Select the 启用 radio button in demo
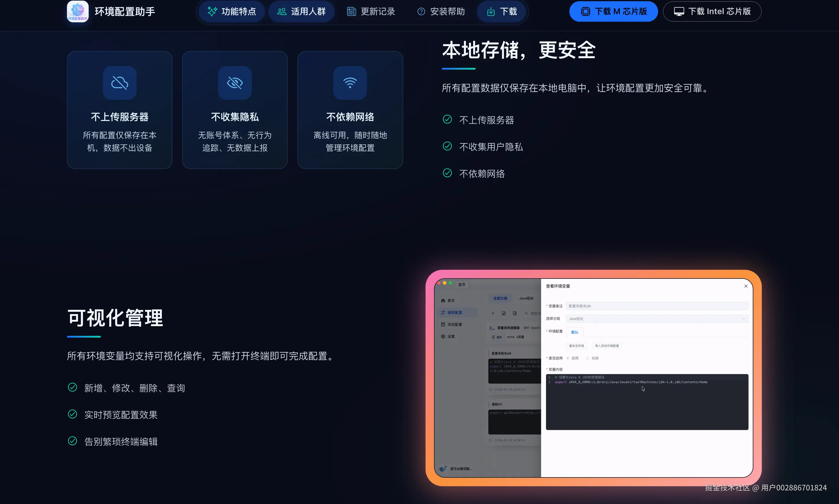This screenshot has height=504, width=839. point(568,358)
